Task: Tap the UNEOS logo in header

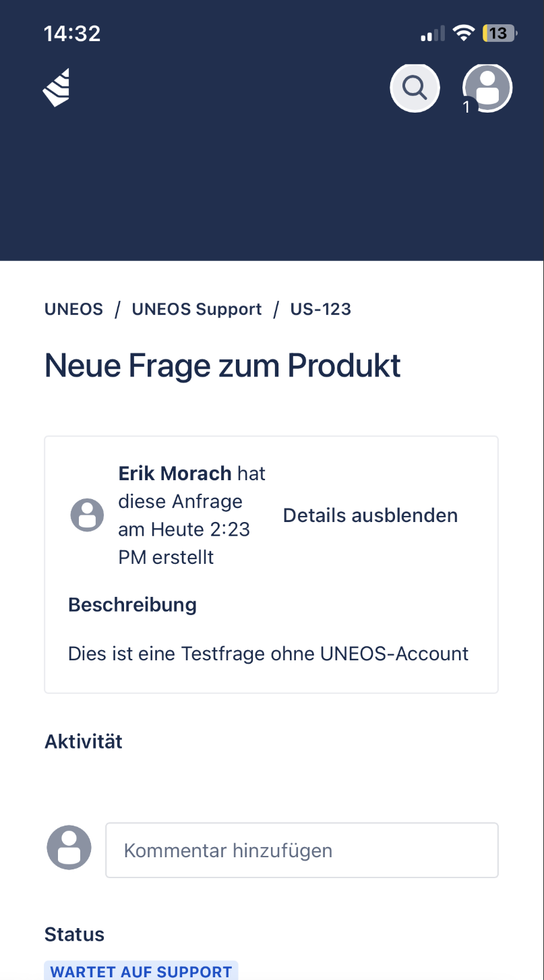Action: pos(57,88)
